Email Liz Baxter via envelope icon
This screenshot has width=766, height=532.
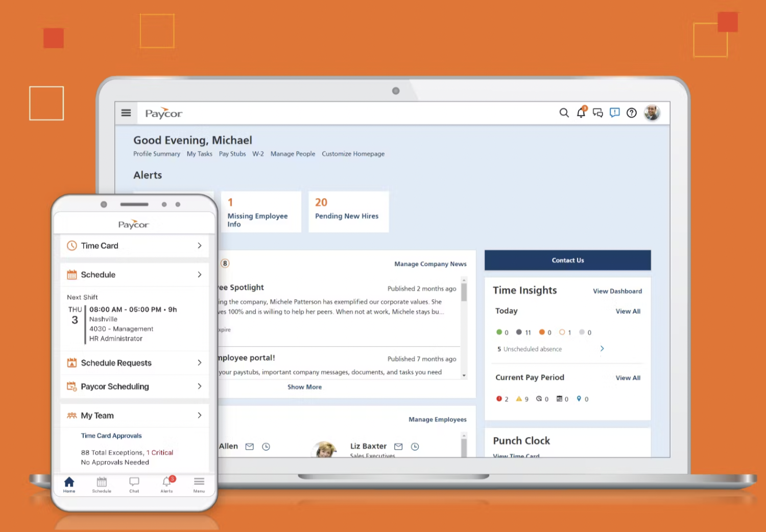[x=398, y=447]
